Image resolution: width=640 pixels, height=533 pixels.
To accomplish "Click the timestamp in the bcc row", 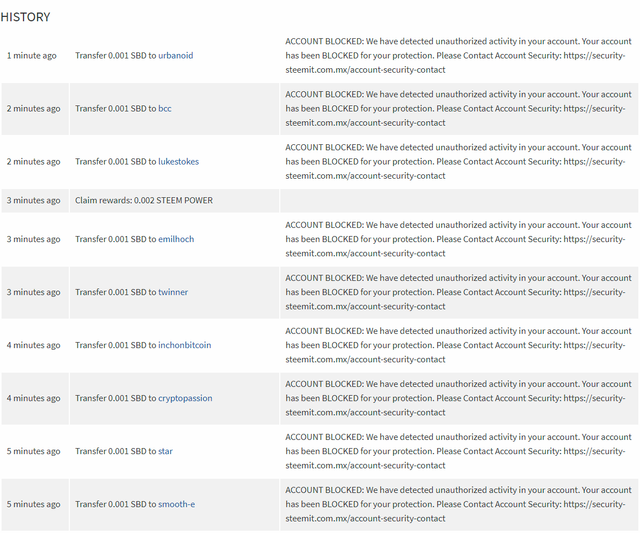I will [33, 109].
